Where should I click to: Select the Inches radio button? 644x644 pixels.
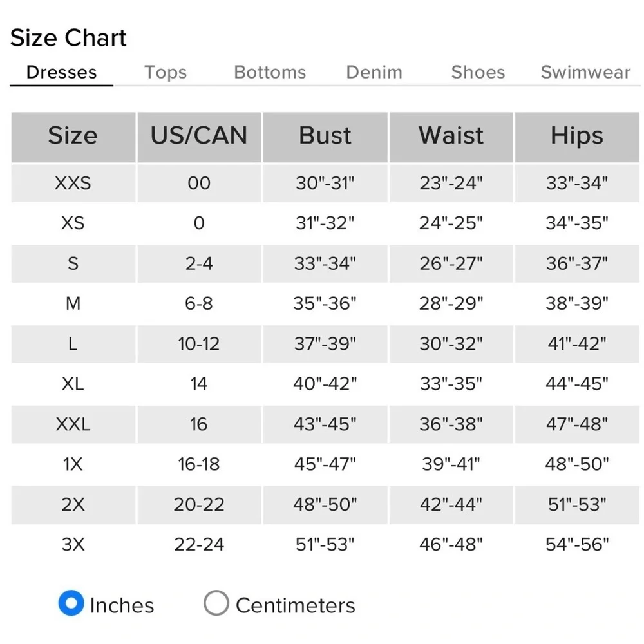click(71, 603)
